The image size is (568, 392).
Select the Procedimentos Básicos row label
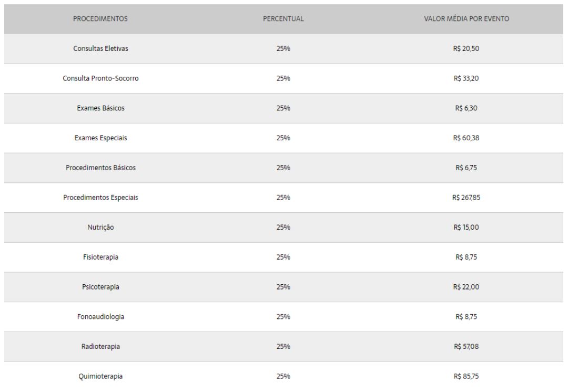pyautogui.click(x=100, y=168)
